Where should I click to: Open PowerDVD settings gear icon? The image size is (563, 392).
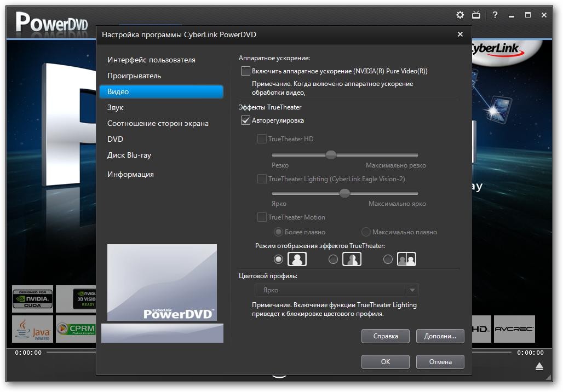(x=460, y=15)
